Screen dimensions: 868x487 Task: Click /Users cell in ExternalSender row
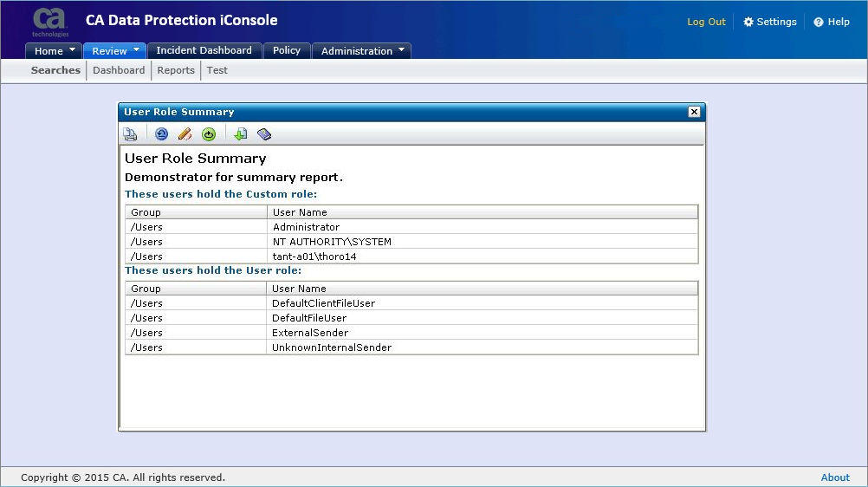pos(197,333)
